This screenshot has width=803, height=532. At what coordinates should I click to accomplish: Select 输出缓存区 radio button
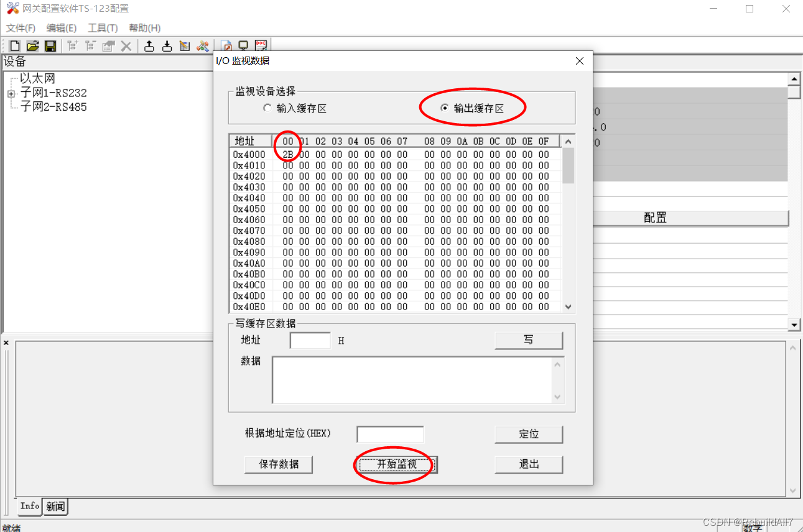tap(444, 108)
